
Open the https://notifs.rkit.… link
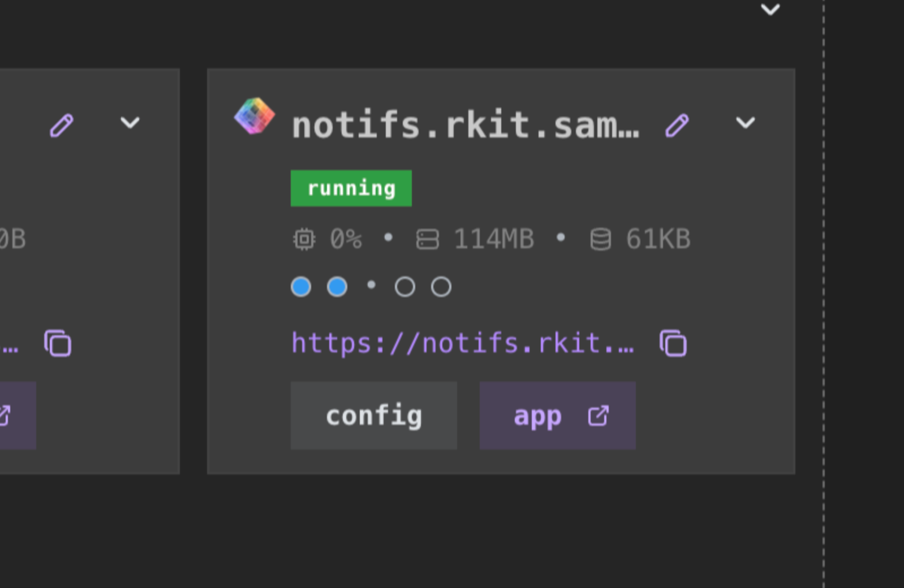[x=463, y=343]
